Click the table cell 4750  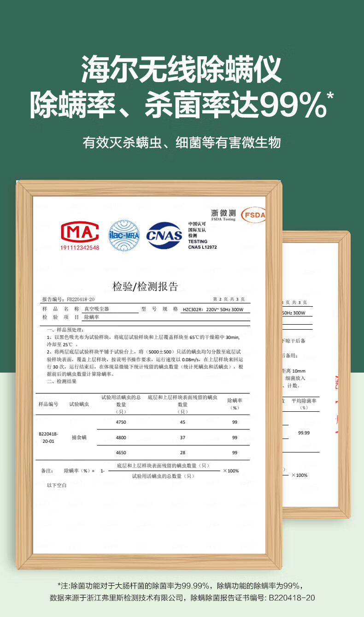(121, 422)
